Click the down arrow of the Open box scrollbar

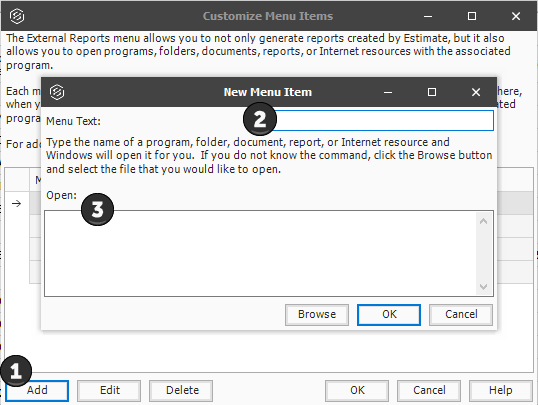483,287
